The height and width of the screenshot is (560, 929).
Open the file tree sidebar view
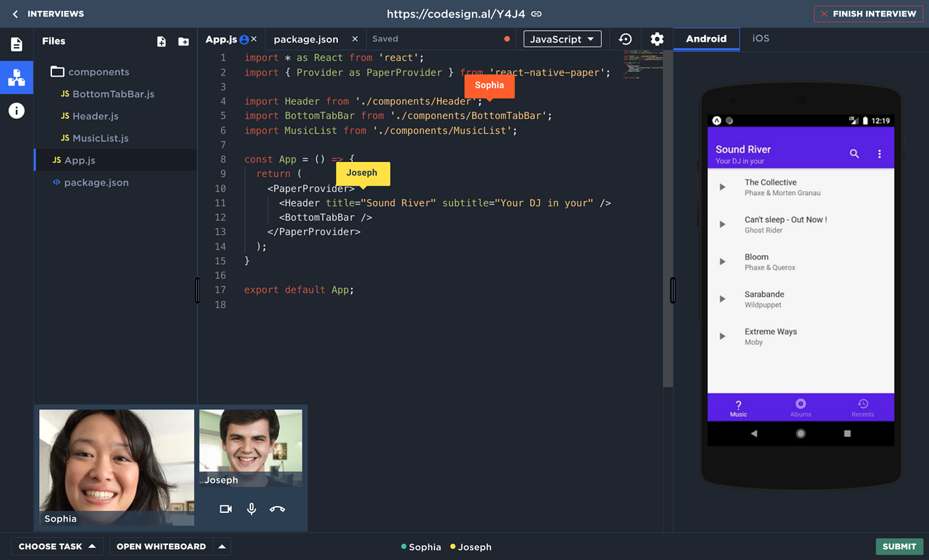point(16,77)
